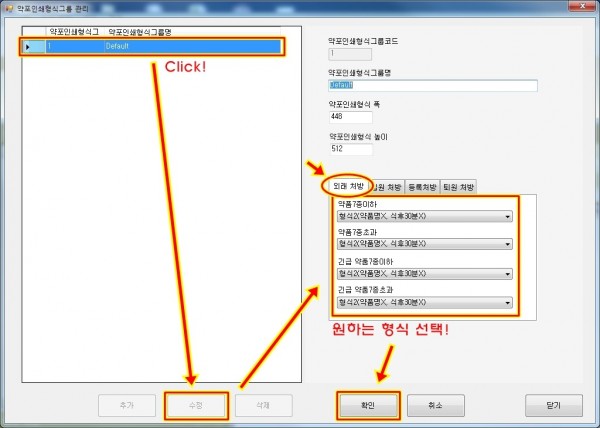Image resolution: width=600 pixels, height=428 pixels.
Task: Switch to the 외래 처방 tab
Action: point(347,186)
